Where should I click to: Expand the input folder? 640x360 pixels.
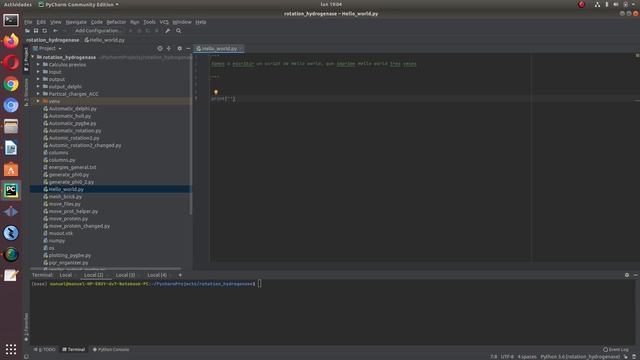point(38,72)
